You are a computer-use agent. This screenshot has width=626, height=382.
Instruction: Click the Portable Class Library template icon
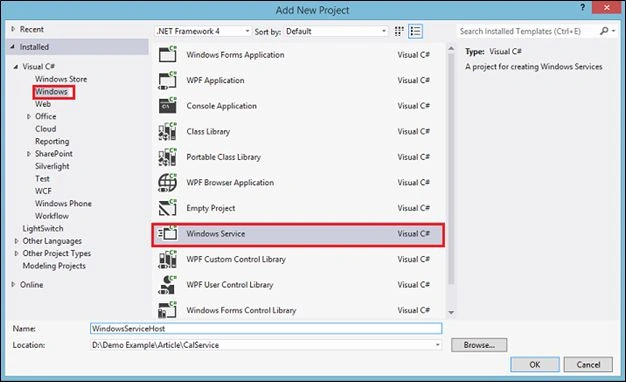coord(168,157)
